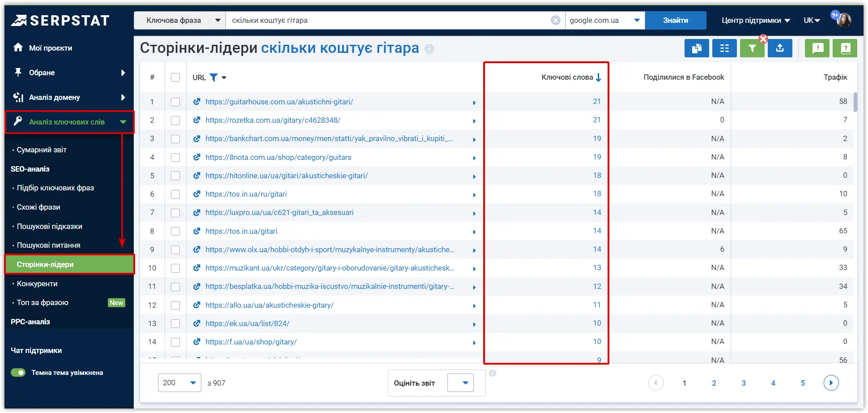Click the Знайти search button
The image size is (868, 413).
(x=676, y=20)
